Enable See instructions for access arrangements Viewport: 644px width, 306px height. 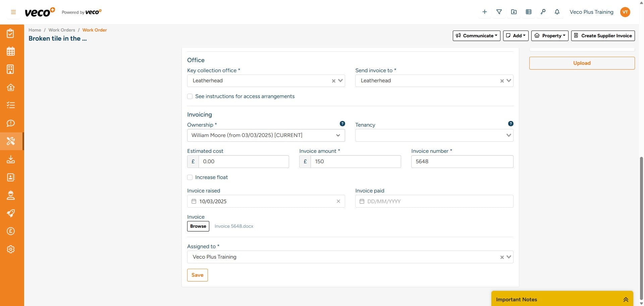[190, 96]
